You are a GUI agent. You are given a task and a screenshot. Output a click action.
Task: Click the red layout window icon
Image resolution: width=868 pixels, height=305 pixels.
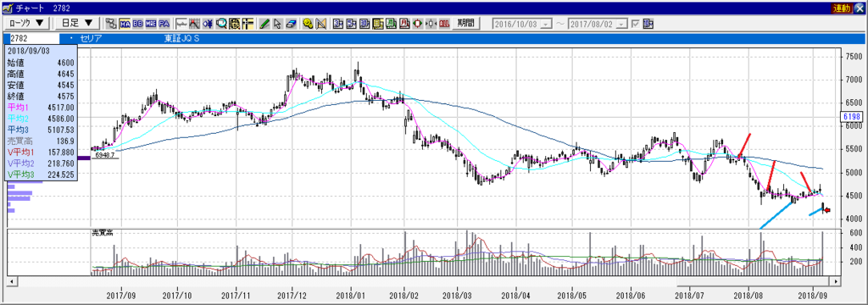point(404,23)
